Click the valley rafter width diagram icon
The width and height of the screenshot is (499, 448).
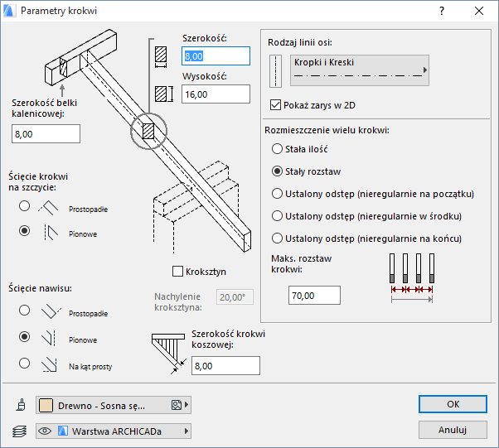(168, 354)
